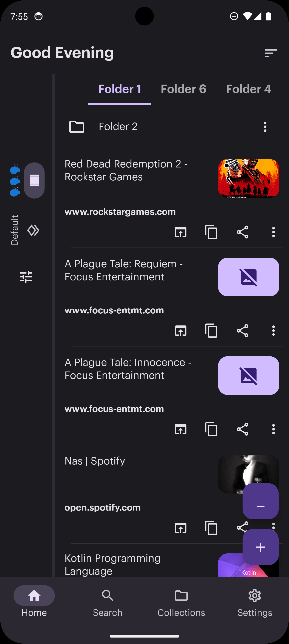The width and height of the screenshot is (289, 644).
Task: Share the A Plague Tale: Innocence link
Action: coord(242,429)
